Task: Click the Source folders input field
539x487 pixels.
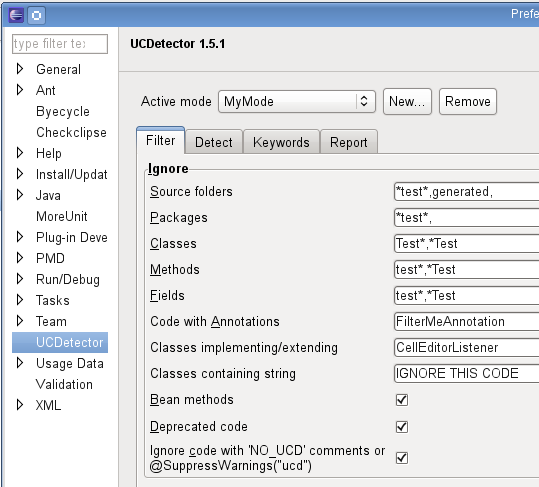Action: pos(466,191)
